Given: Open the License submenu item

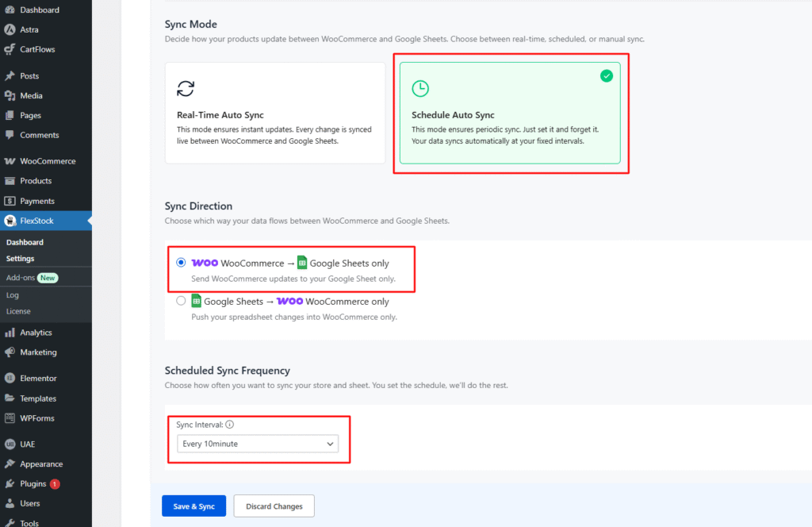Looking at the screenshot, I should 18,311.
